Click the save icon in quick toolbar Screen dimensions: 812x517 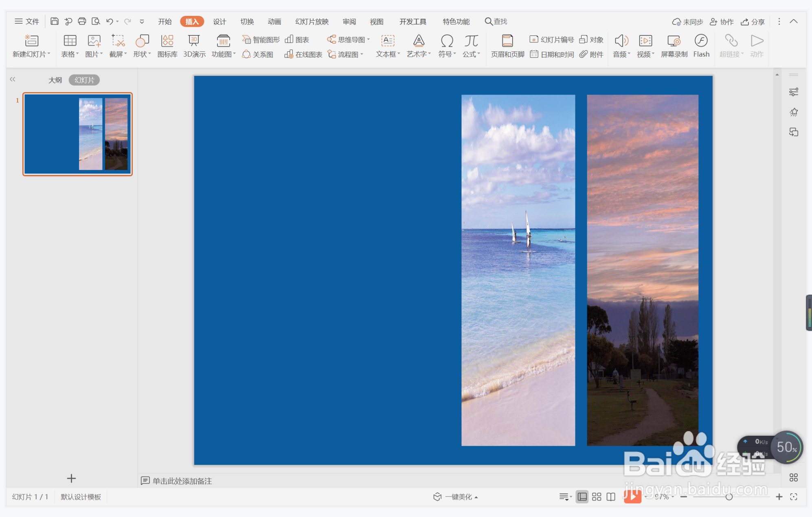(x=55, y=21)
